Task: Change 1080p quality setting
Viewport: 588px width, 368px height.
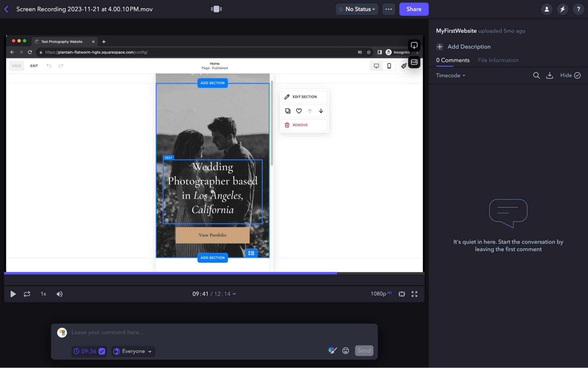Action: (x=381, y=294)
